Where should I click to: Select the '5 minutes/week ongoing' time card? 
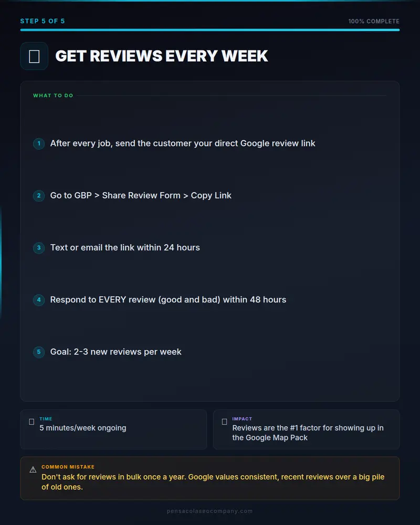[x=113, y=429]
